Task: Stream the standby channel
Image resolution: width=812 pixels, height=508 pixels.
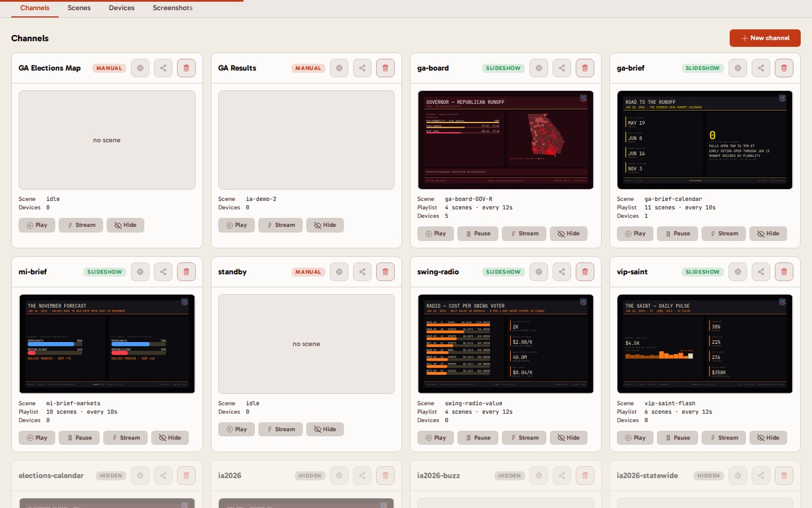Action: point(280,430)
